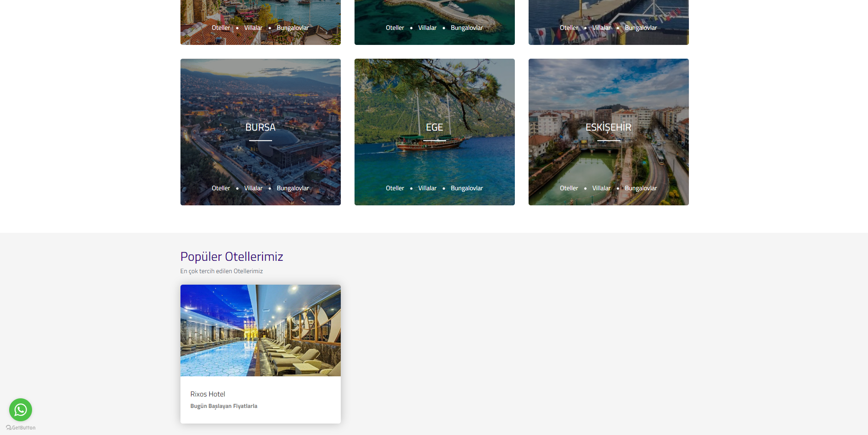
Task: Open the Rixos Hotel title link
Action: coord(207,394)
